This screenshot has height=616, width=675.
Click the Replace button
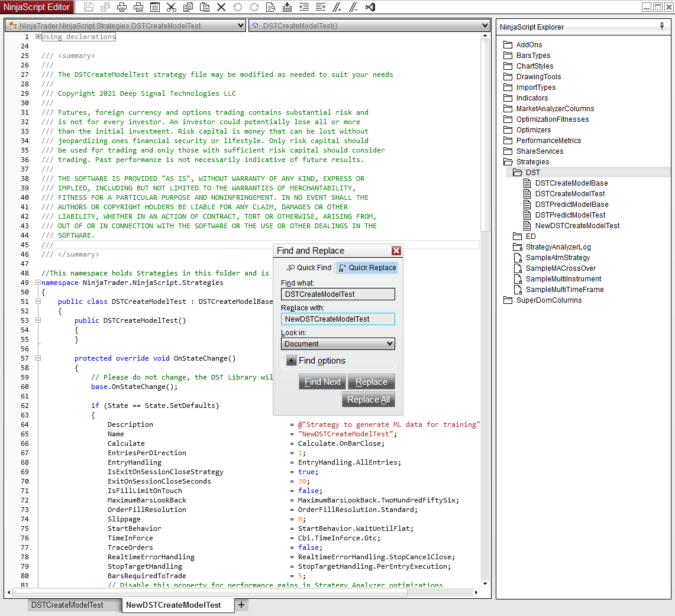[371, 382]
